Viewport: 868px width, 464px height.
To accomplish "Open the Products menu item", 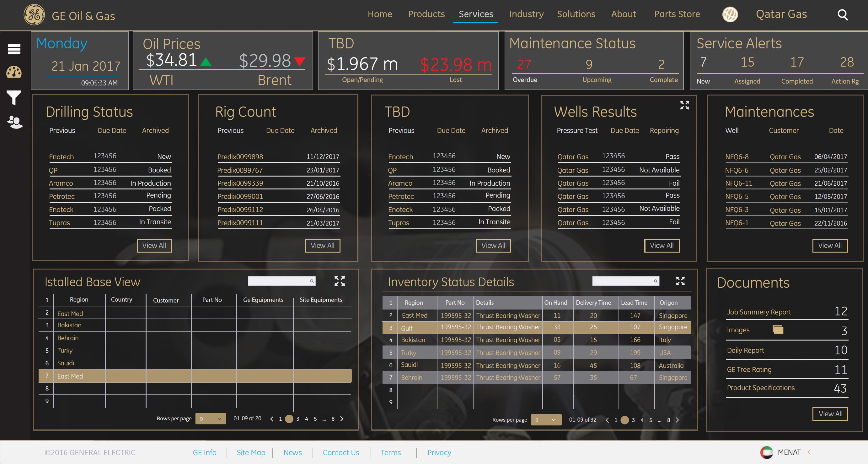I will [x=426, y=14].
